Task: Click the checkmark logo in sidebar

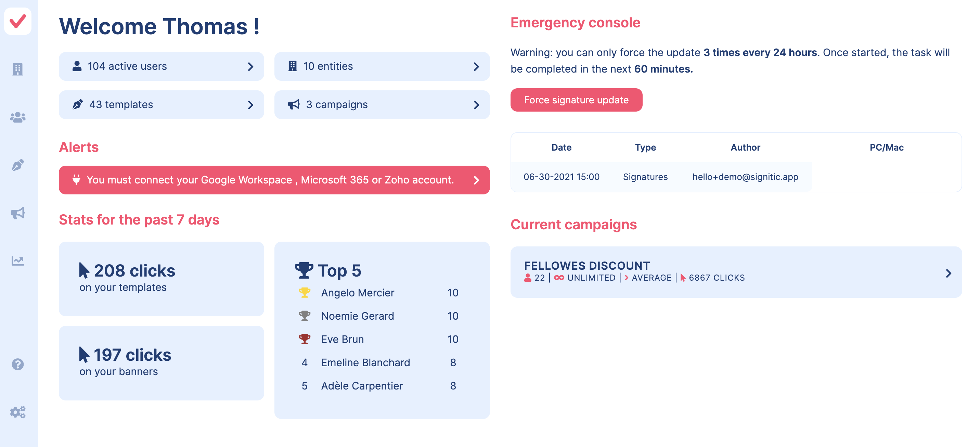Action: 18,21
